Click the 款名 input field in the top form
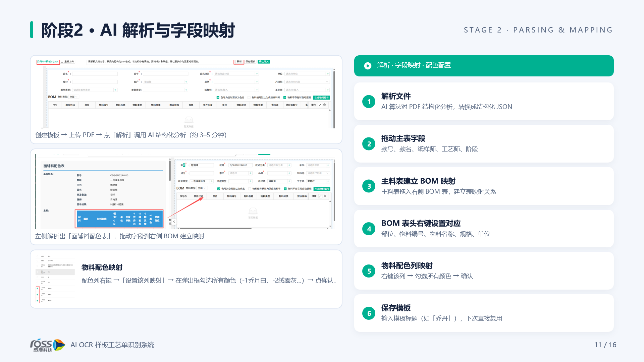 pyautogui.click(x=95, y=74)
